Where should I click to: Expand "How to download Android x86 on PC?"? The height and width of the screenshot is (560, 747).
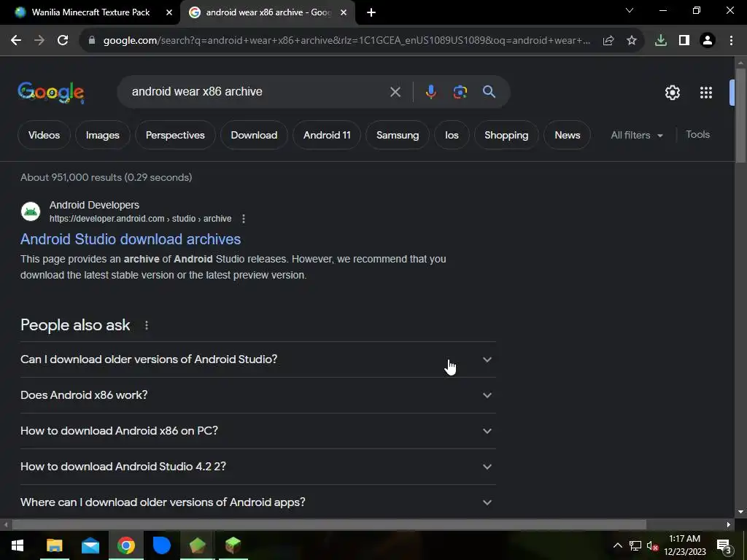click(x=258, y=431)
